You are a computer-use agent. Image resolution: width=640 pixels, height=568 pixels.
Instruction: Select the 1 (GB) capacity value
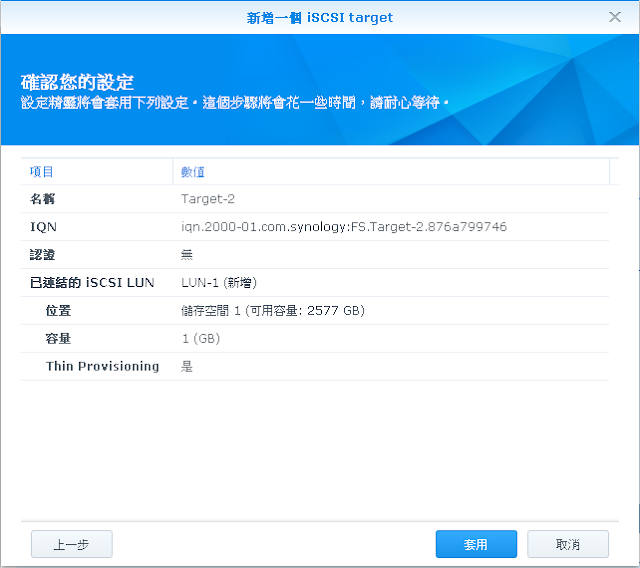(x=201, y=338)
